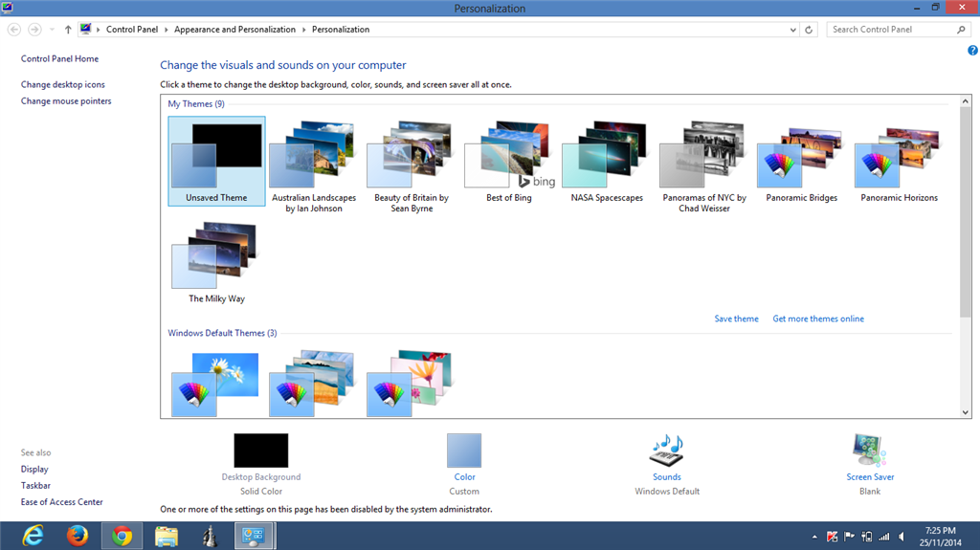Select the Unsaved Theme thumbnail
980x550 pixels.
216,162
